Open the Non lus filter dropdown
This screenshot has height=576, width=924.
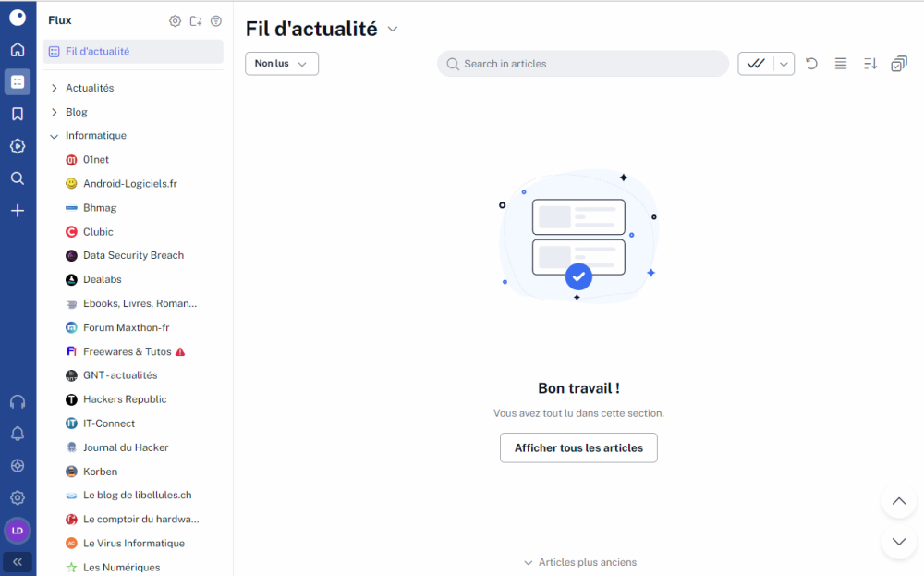282,64
